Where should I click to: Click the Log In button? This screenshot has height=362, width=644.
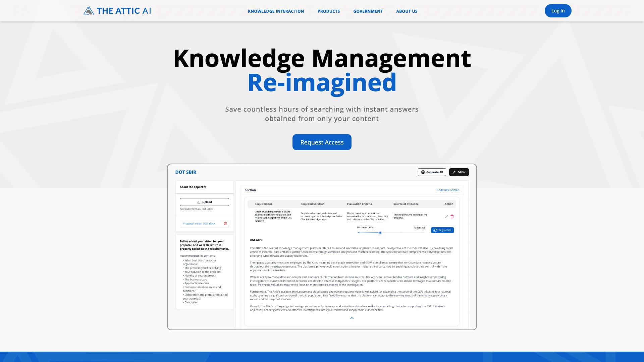(x=558, y=11)
